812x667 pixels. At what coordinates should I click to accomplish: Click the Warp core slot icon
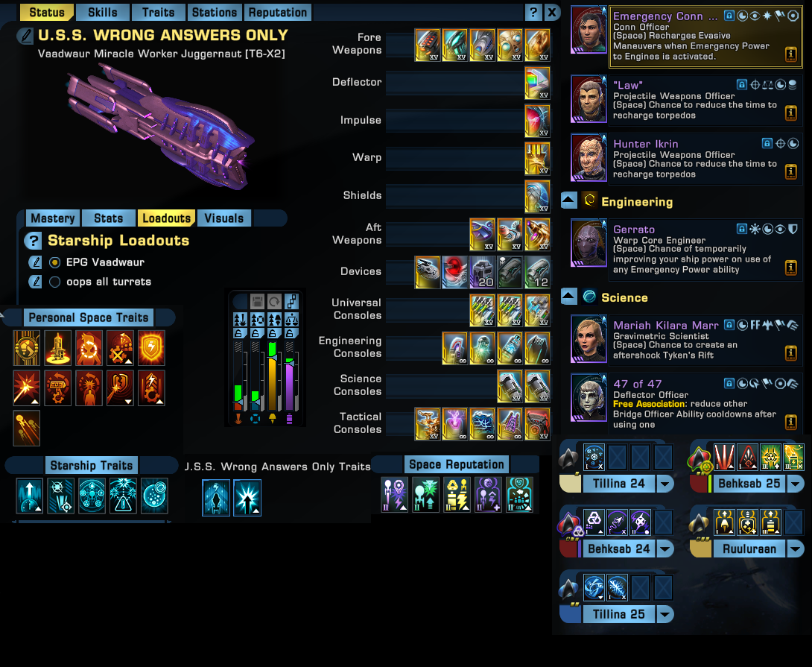[537, 158]
